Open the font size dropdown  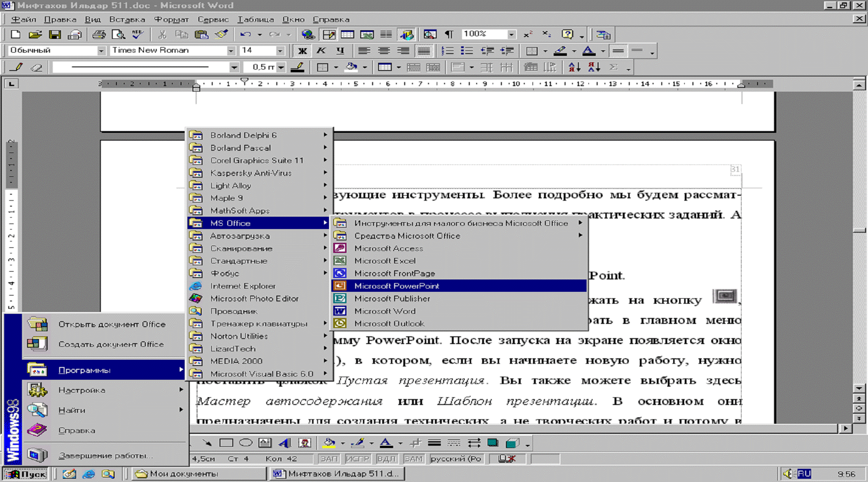(x=280, y=51)
